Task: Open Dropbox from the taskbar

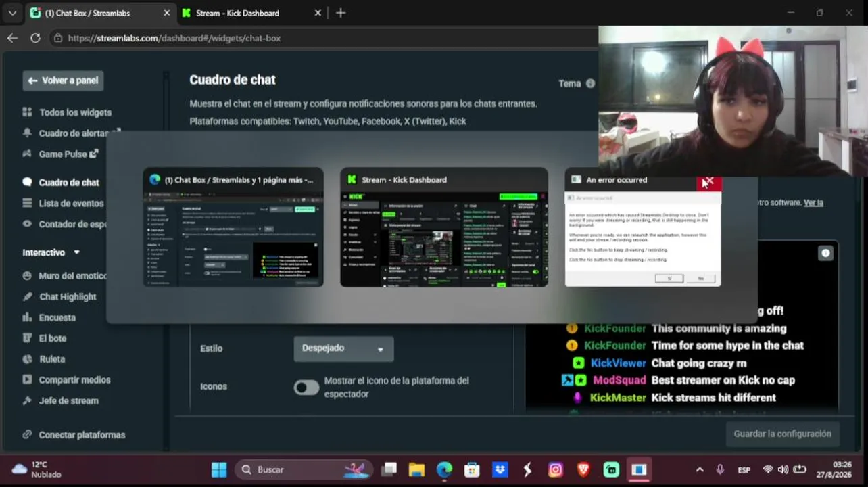Action: click(x=500, y=469)
